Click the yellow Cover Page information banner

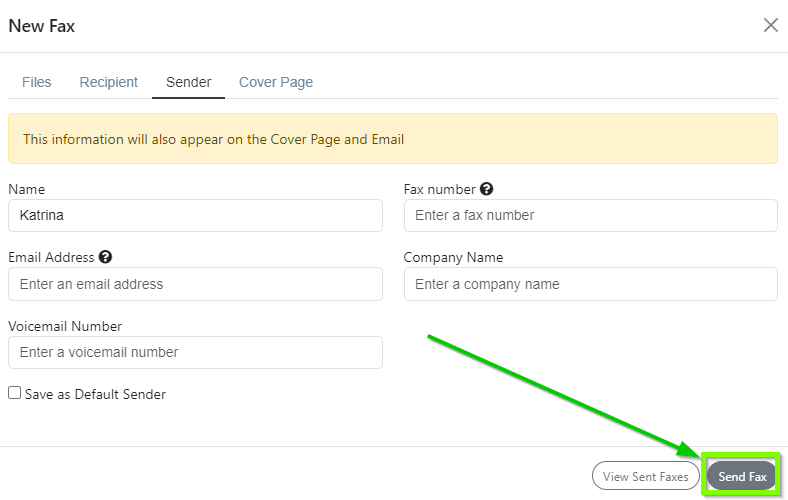click(x=392, y=139)
